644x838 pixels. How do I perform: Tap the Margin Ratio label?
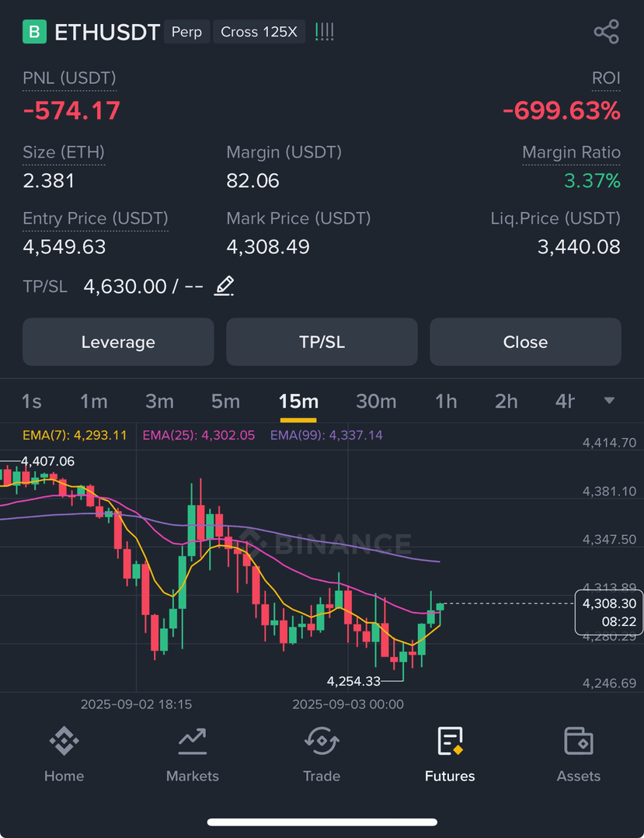click(x=571, y=152)
